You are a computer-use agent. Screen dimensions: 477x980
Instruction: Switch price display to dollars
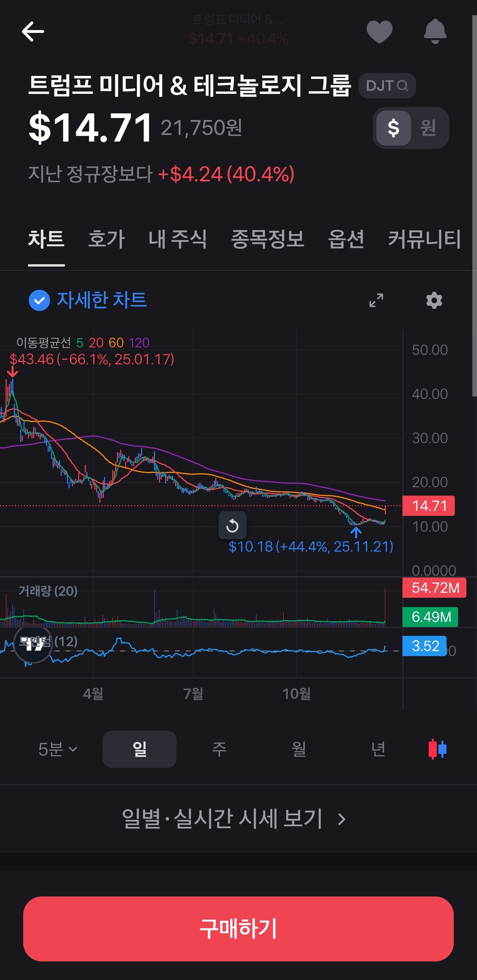click(394, 128)
